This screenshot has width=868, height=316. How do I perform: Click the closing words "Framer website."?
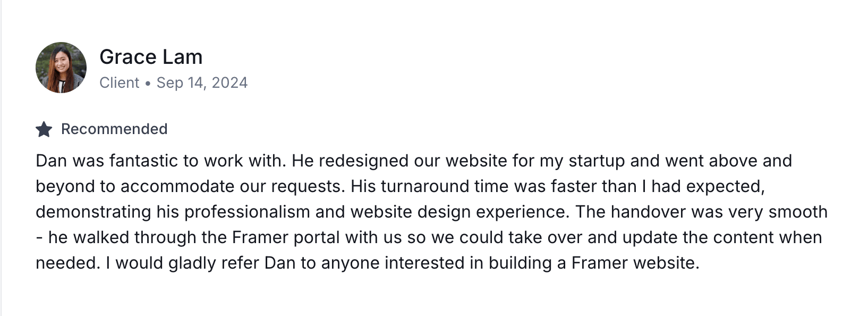(x=635, y=263)
